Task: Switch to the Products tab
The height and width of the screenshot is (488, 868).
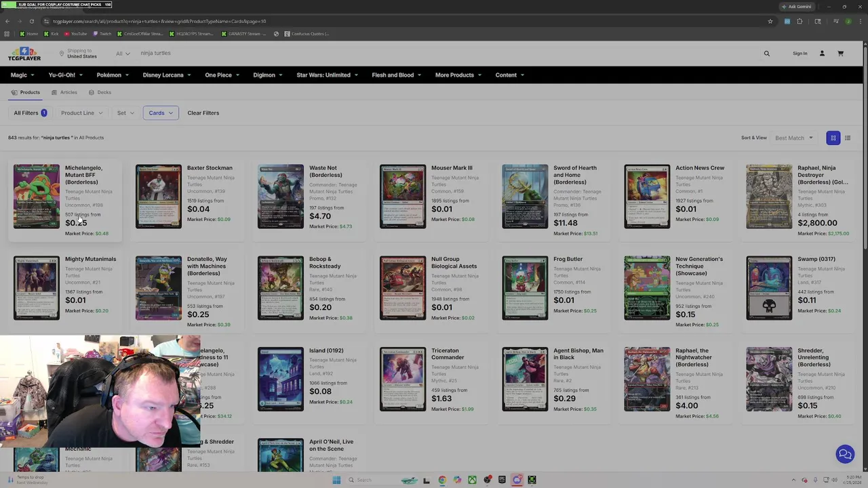Action: (x=26, y=92)
